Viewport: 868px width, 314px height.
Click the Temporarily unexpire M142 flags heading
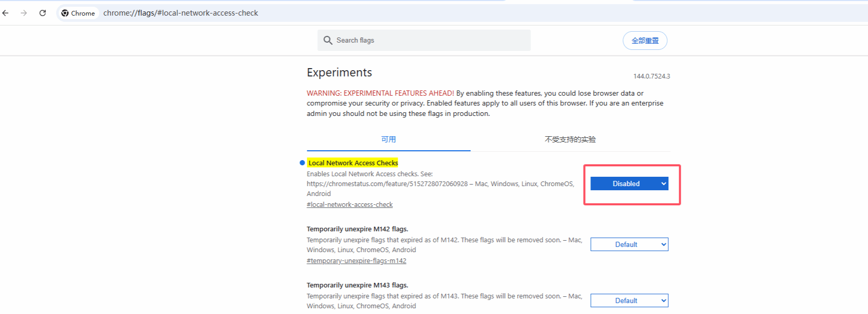coord(357,229)
